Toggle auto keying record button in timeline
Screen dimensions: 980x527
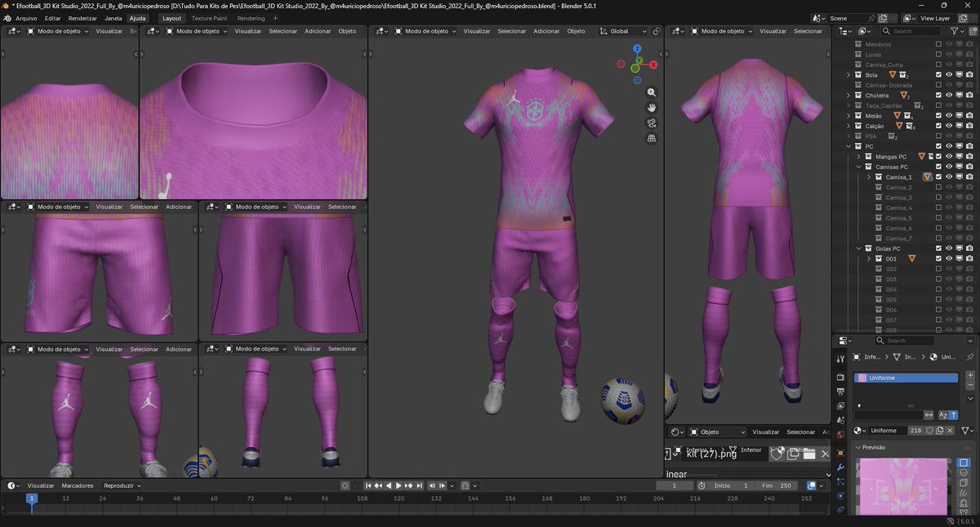click(345, 485)
